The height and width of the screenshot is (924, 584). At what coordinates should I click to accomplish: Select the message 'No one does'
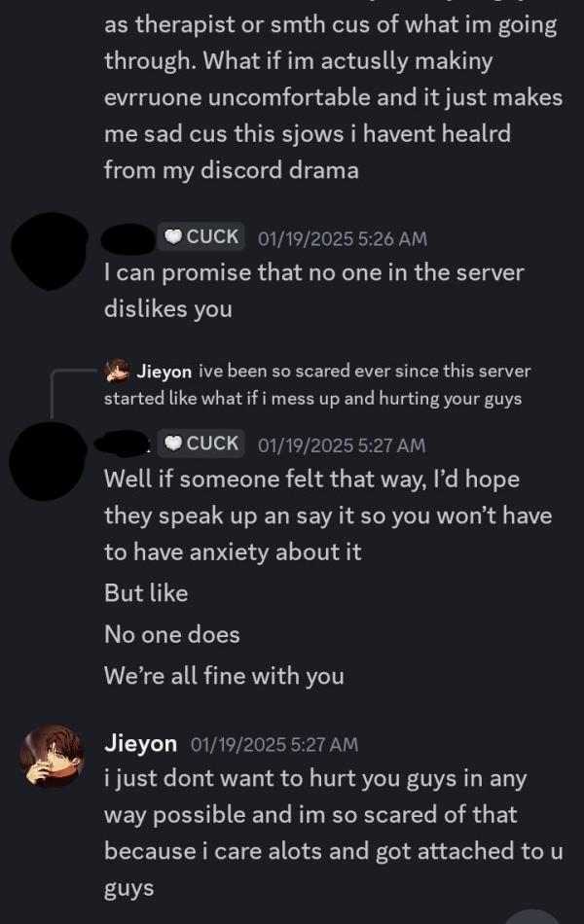172,635
